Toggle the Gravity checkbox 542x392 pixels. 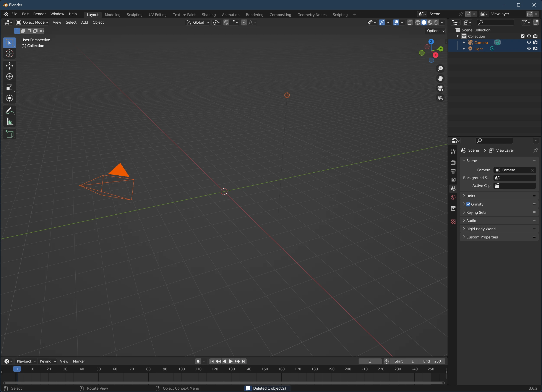468,204
